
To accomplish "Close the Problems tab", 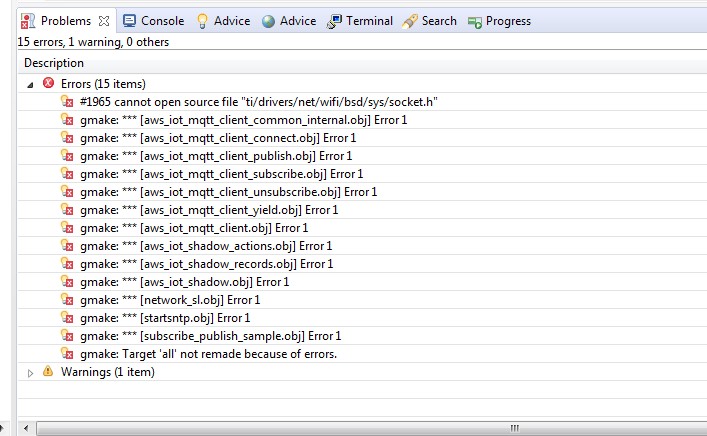I will pos(103,21).
